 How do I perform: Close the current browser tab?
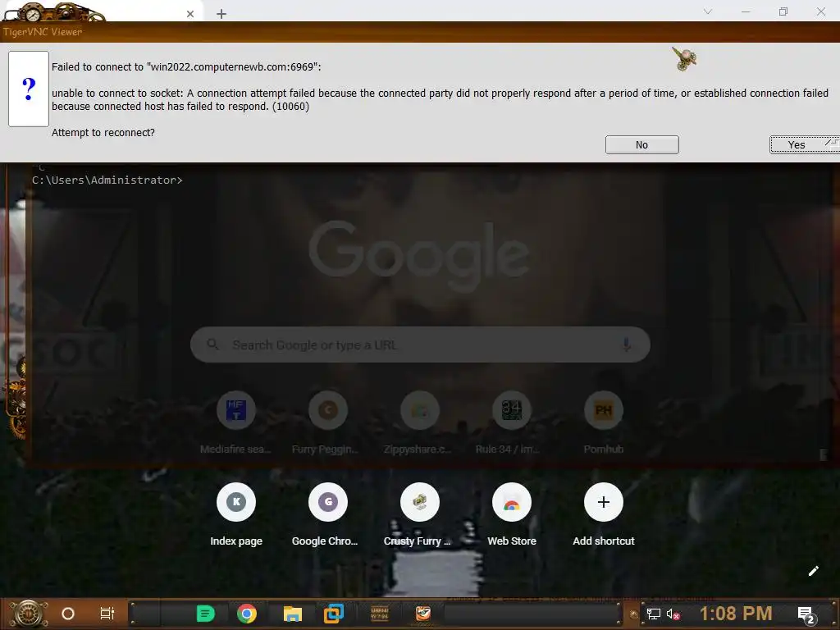coord(190,14)
